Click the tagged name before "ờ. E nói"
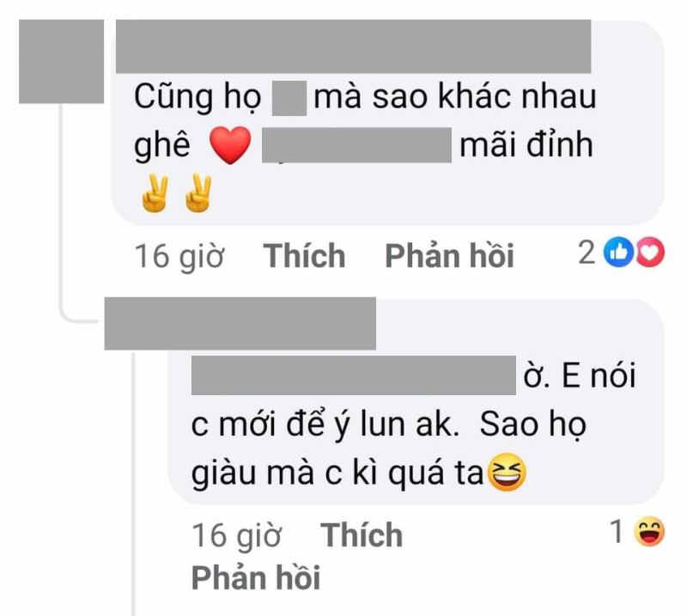 coord(354,375)
